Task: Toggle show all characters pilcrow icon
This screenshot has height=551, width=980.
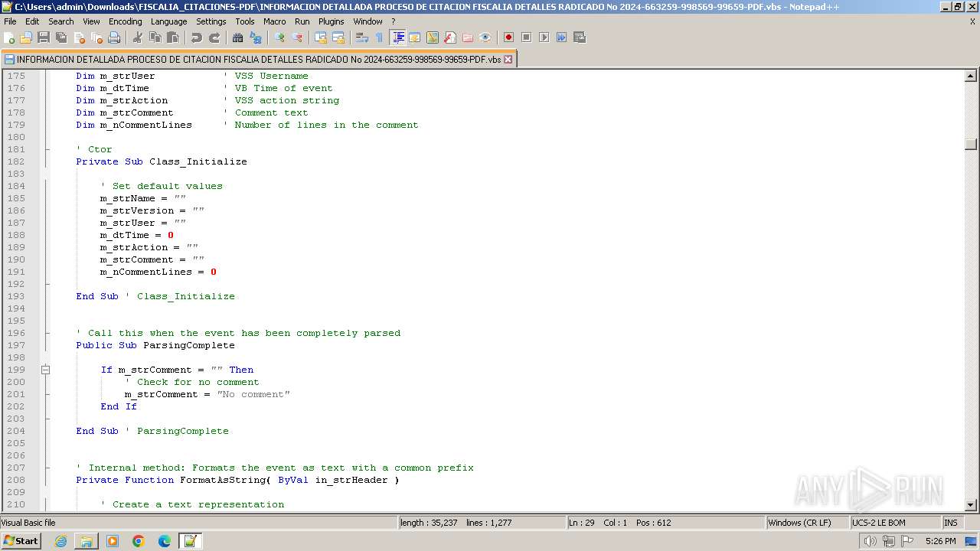Action: 379,37
